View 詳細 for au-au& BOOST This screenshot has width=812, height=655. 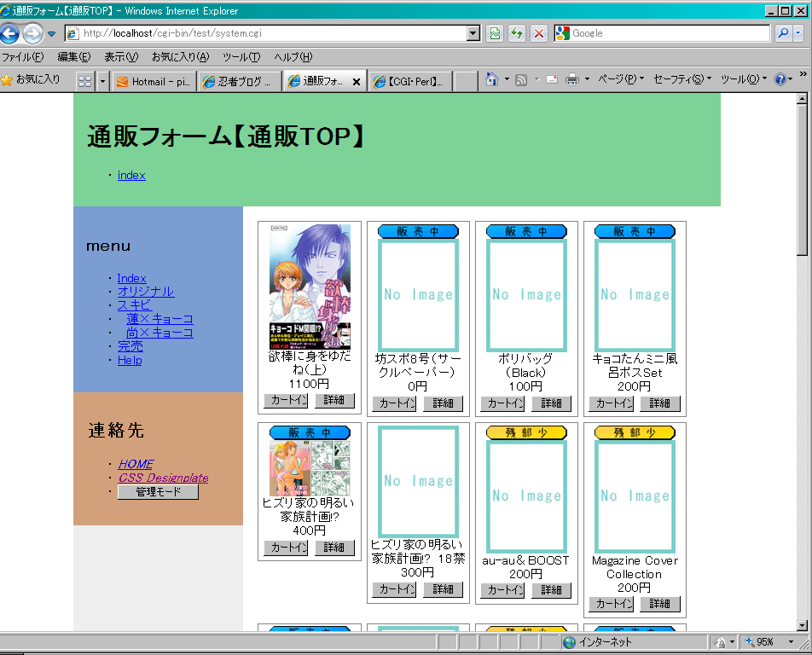552,590
